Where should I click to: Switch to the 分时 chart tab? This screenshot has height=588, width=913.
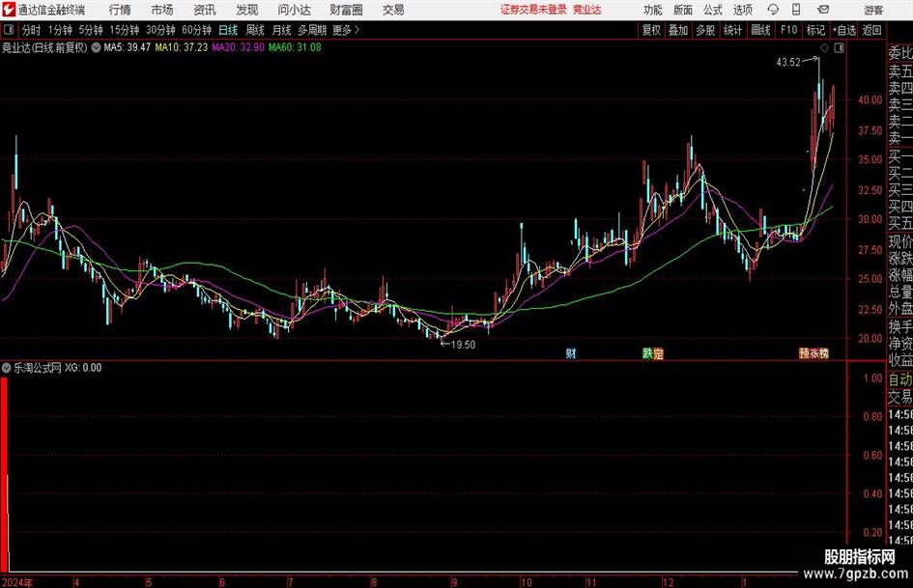[x=32, y=30]
